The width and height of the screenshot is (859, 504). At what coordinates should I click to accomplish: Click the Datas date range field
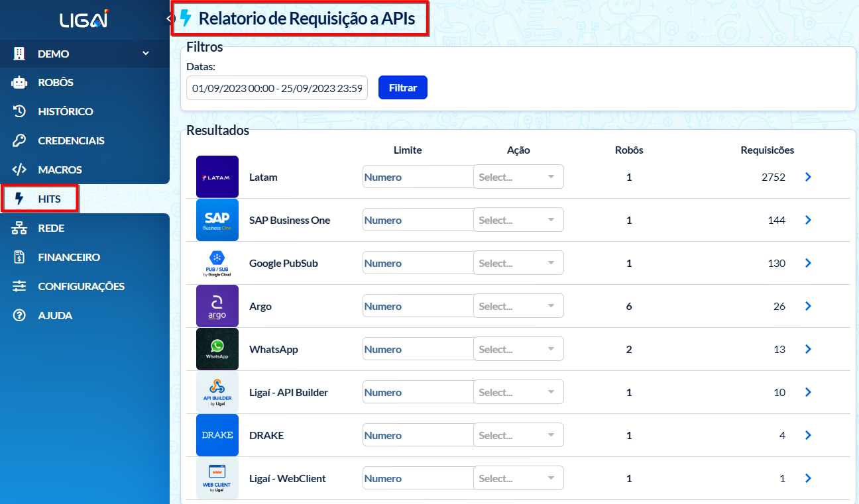(277, 87)
